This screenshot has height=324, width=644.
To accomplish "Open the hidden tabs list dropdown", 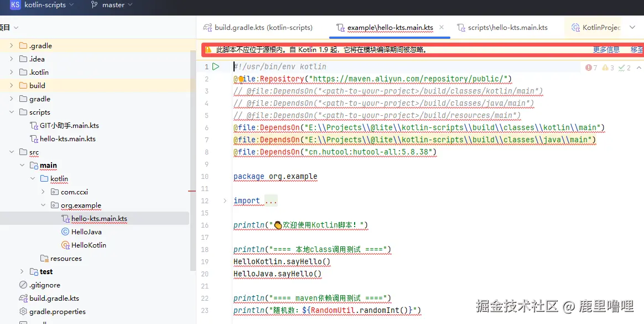I will click(x=632, y=28).
